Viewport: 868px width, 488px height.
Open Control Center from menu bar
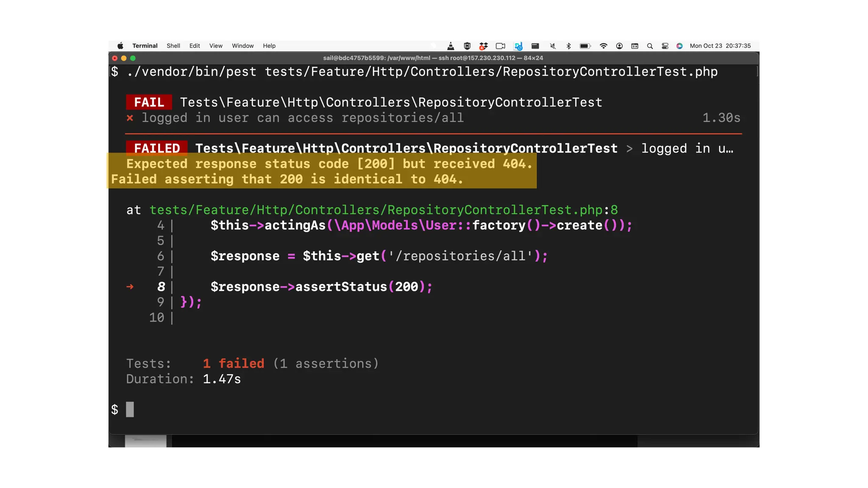(665, 46)
